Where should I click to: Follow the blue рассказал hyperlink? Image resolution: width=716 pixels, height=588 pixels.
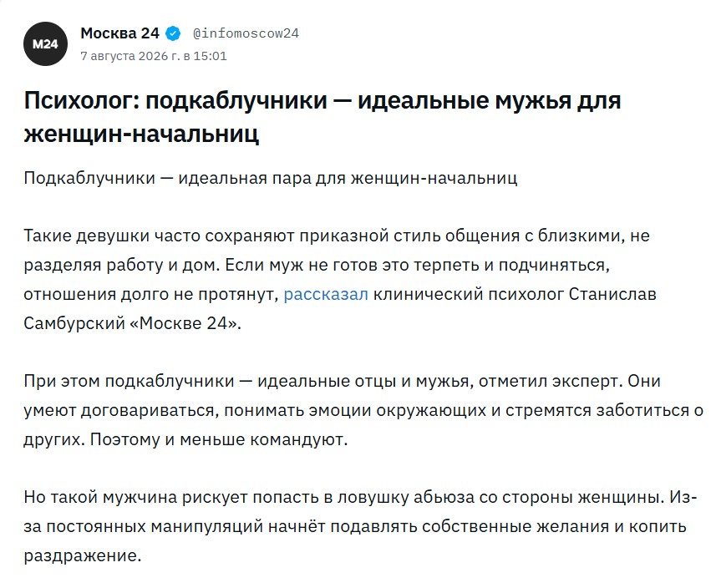[326, 295]
